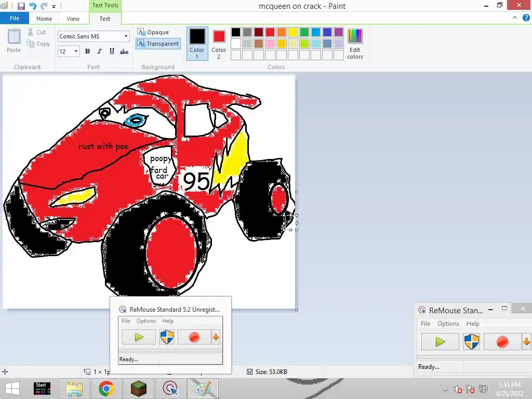Open File Explorer from taskbar
Image resolution: width=532 pixels, height=399 pixels.
pos(74,389)
